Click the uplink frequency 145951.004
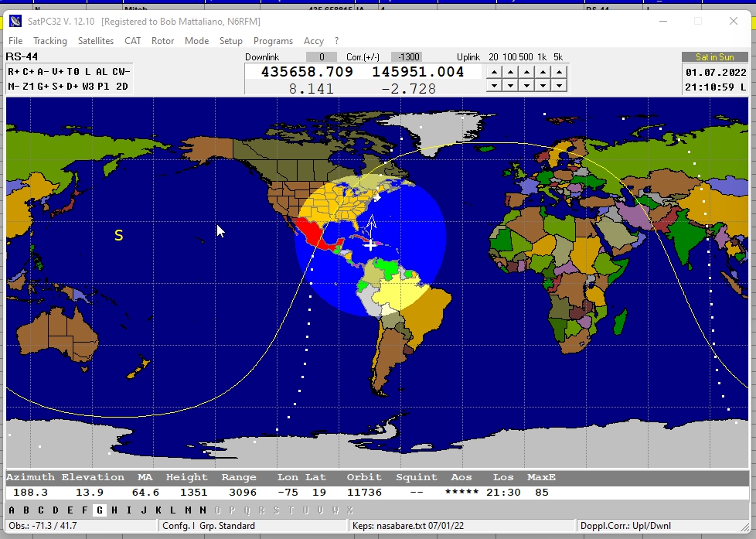This screenshot has height=539, width=756. (418, 72)
